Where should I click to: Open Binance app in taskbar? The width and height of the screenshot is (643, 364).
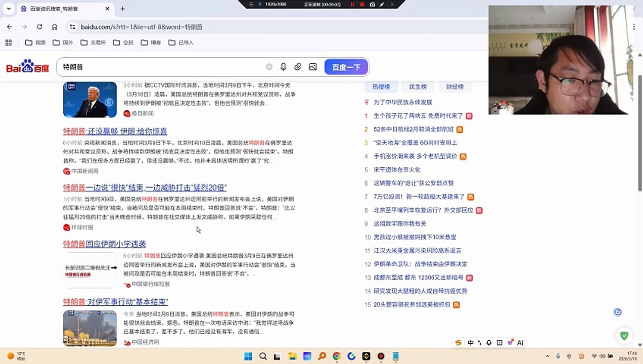366,356
